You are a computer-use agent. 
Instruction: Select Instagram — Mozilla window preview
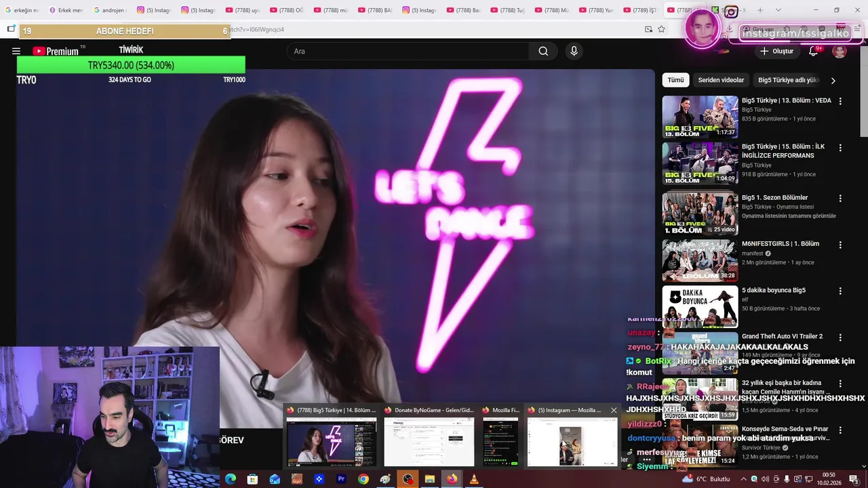pyautogui.click(x=573, y=436)
